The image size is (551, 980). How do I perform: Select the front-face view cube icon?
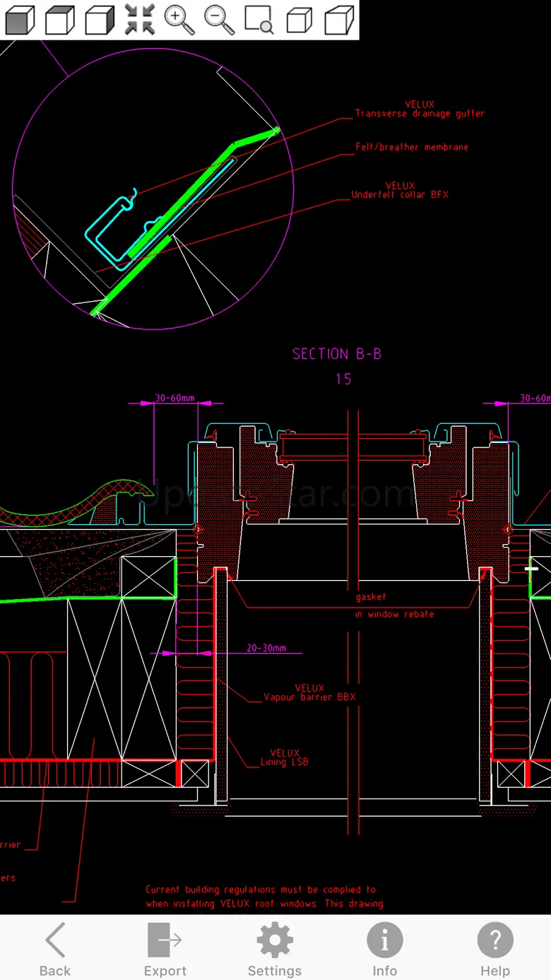tap(20, 20)
